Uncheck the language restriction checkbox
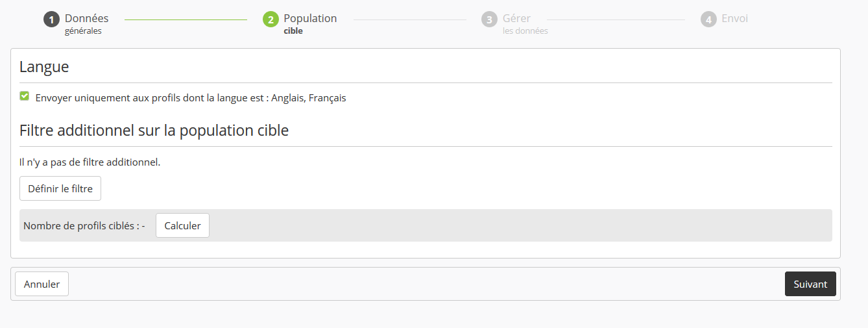This screenshot has height=328, width=868. (x=25, y=96)
